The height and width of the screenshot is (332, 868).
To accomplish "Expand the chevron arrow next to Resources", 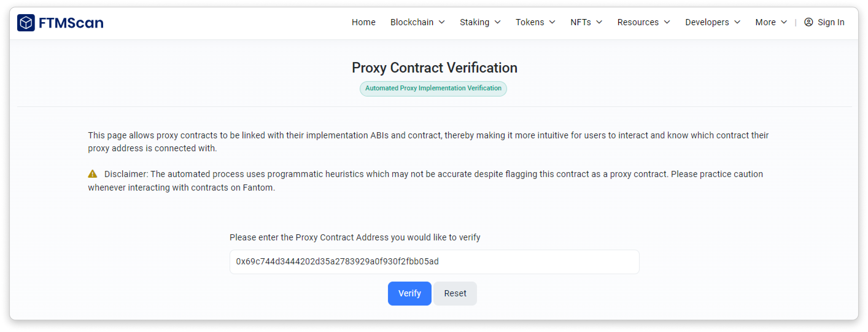I will coord(667,22).
